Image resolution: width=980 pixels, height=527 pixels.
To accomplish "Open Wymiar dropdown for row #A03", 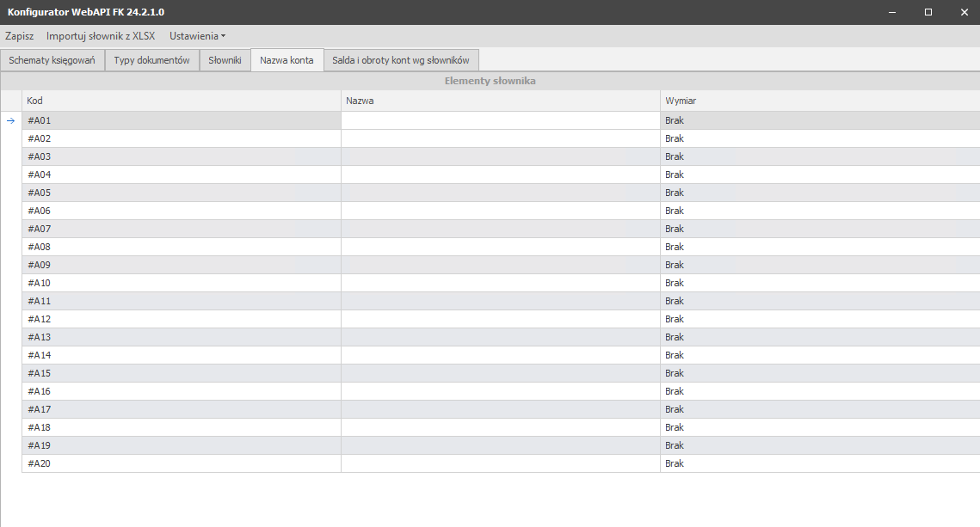I will [817, 156].
